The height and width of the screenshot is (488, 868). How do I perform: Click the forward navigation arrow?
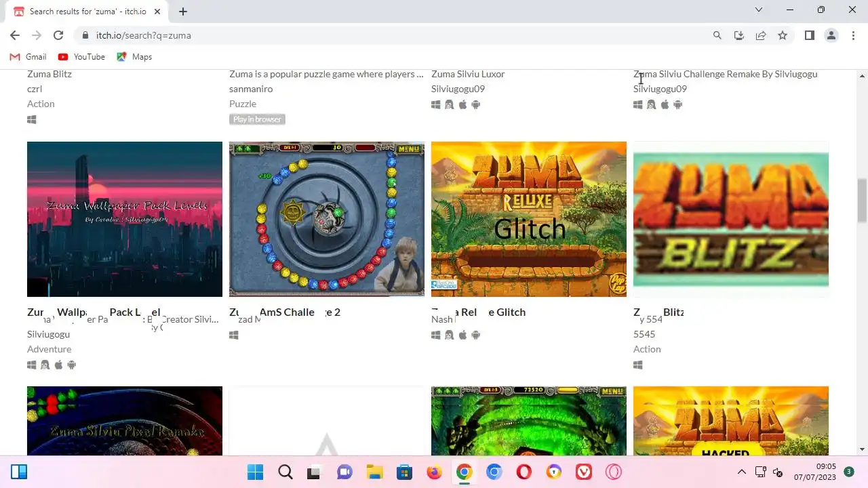pos(37,35)
